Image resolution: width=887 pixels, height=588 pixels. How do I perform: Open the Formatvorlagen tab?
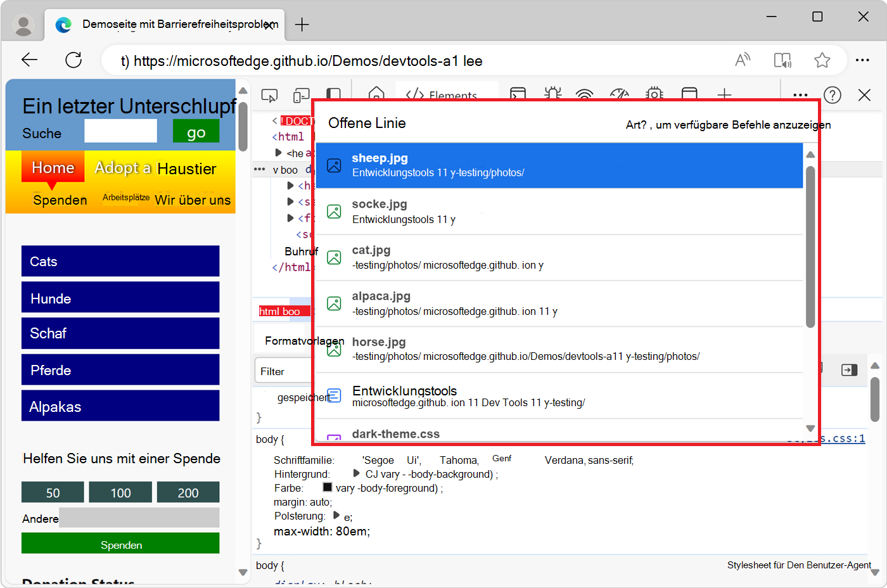coord(304,341)
